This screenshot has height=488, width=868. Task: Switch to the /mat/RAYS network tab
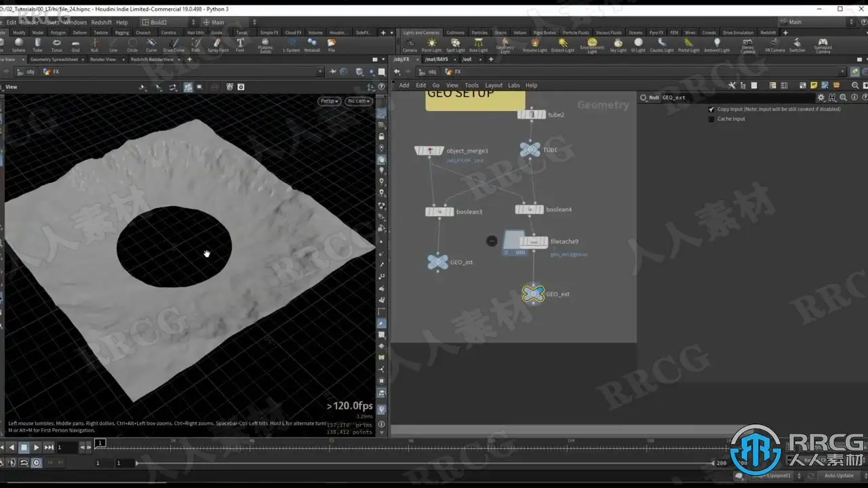coord(437,60)
